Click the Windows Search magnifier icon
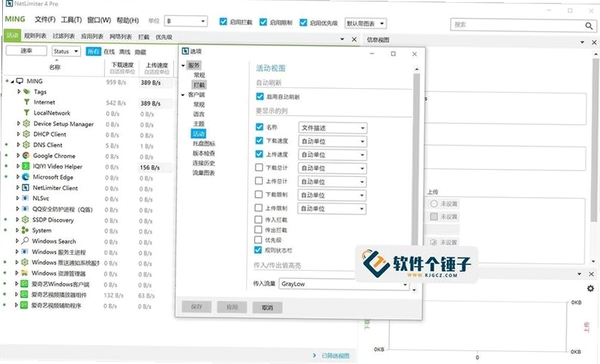 25,241
